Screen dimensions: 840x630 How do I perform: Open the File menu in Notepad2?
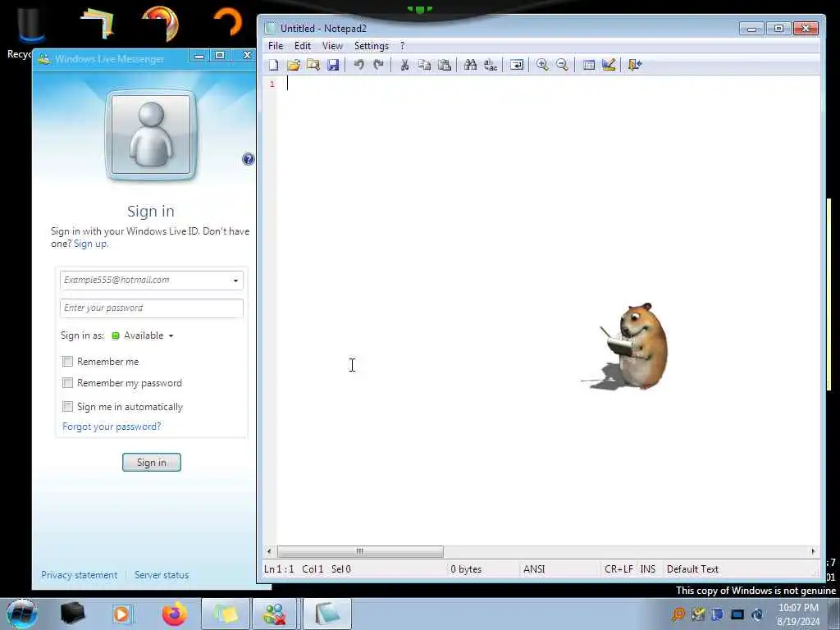[276, 46]
